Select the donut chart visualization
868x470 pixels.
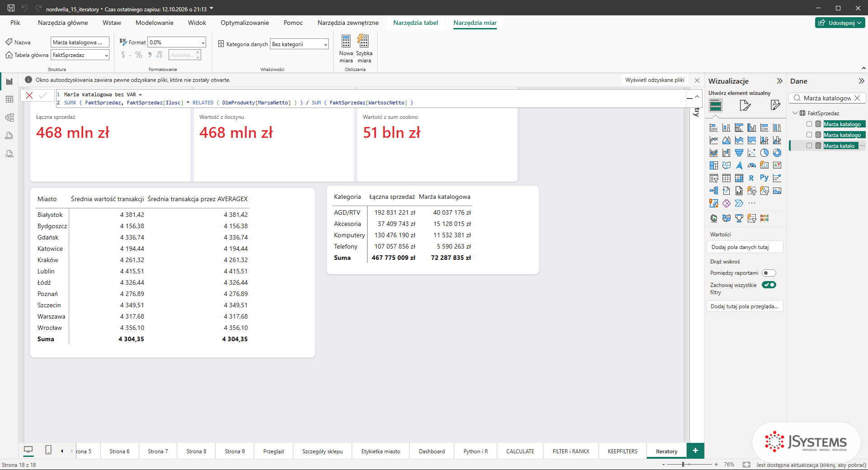[777, 153]
